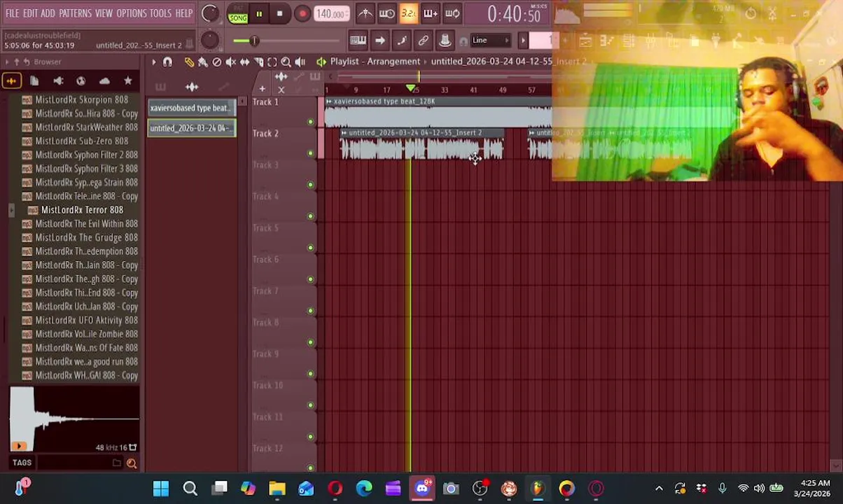Open the Line snap dropdown
This screenshot has height=504, width=843.
coord(490,41)
